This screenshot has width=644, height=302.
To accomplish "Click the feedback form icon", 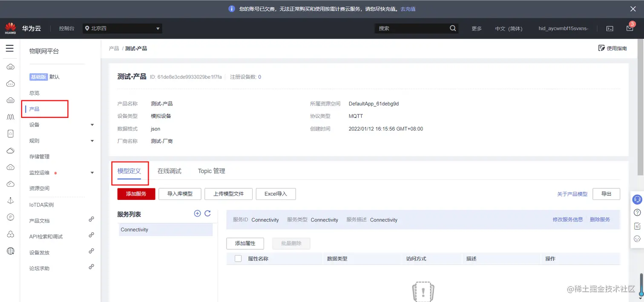I will click(637, 226).
